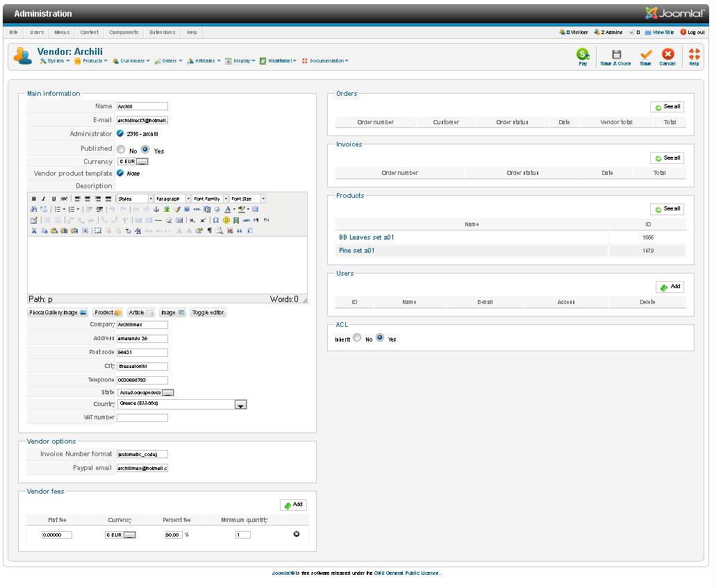Image resolution: width=714 pixels, height=588 pixels.
Task: Delete the vendor fee row
Action: (x=297, y=534)
